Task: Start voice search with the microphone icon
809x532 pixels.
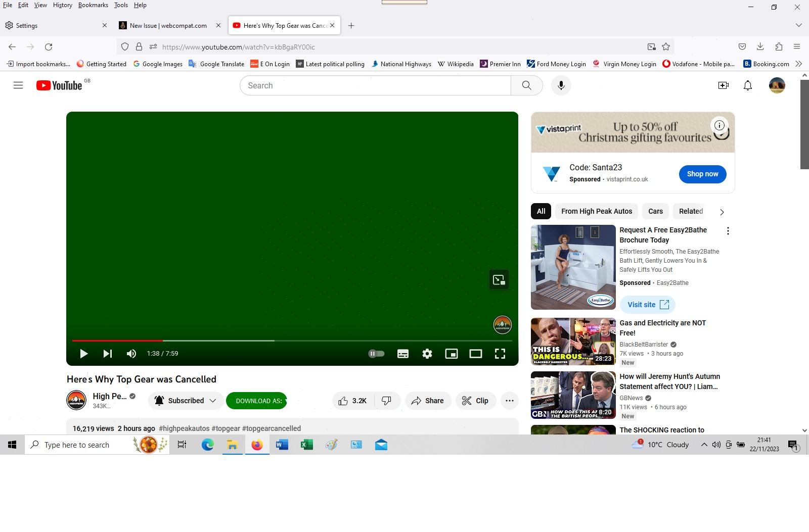Action: coord(561,85)
